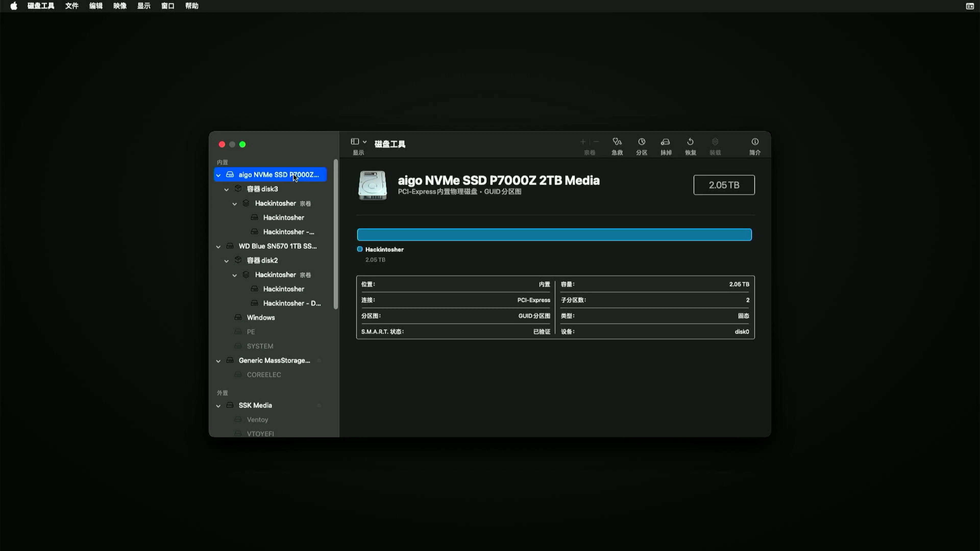
Task: Collapse Hackintosher 宗卷 chevron under disk2
Action: click(235, 275)
